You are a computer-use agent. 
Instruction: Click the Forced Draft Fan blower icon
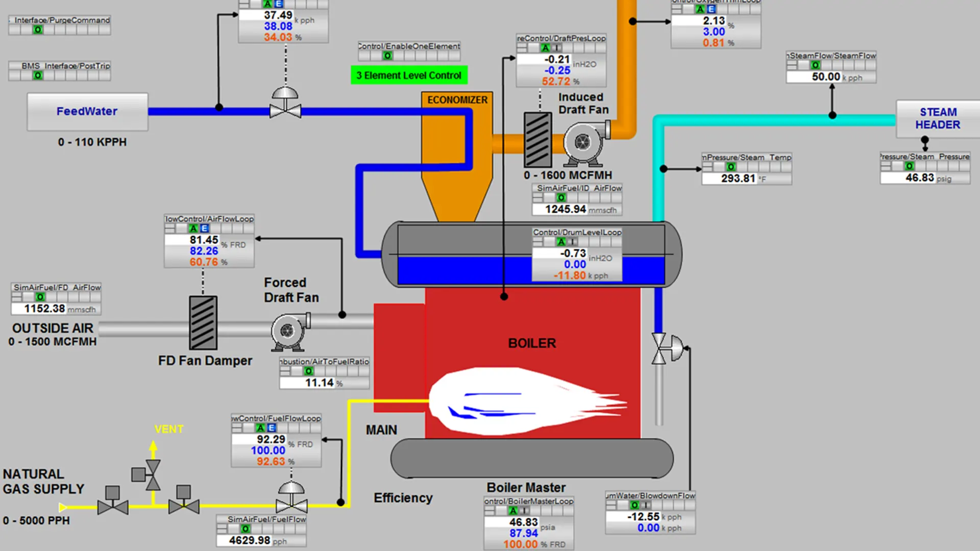click(x=290, y=332)
